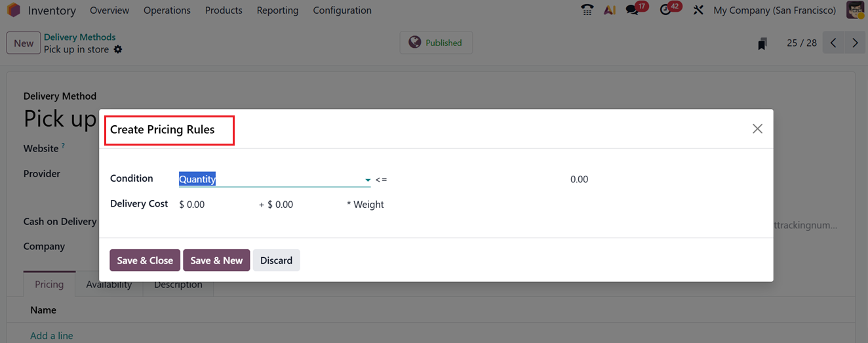Open the My Company (San Francisco) switcher
868x343 pixels.
[774, 10]
